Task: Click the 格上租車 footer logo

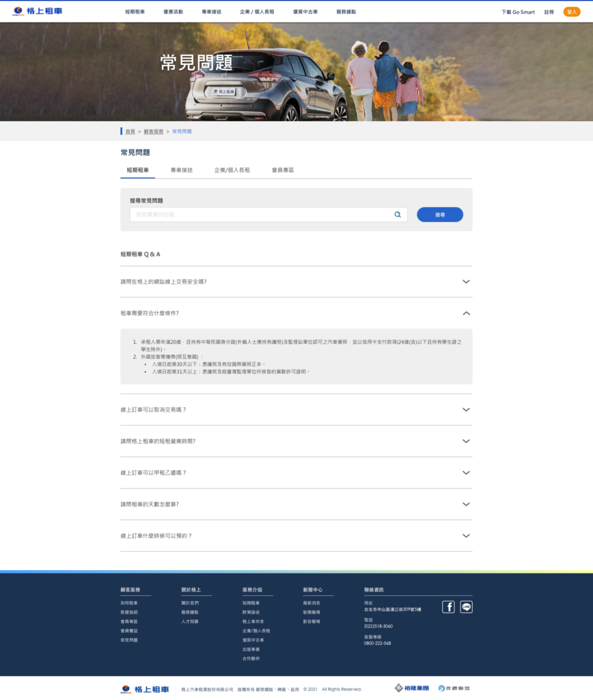Action: [145, 689]
